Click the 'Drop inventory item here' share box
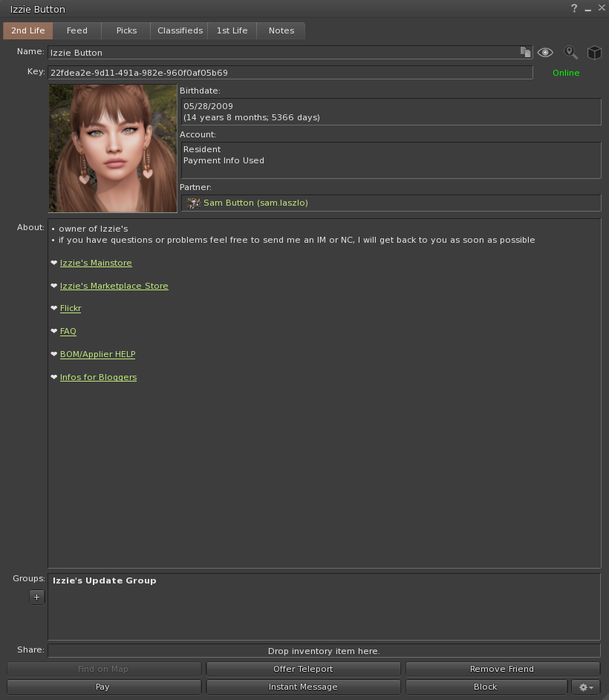 pos(324,651)
